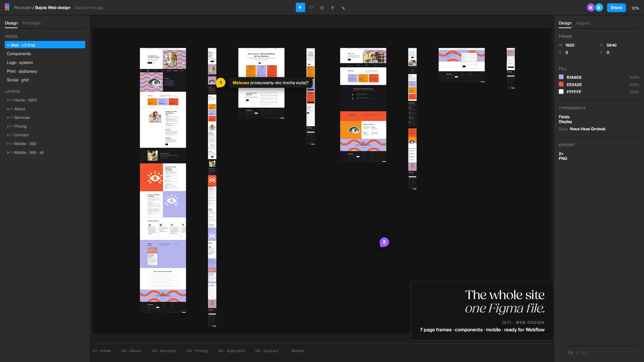Click the Share button
Viewport: 644px width, 362px height.
[x=616, y=8]
